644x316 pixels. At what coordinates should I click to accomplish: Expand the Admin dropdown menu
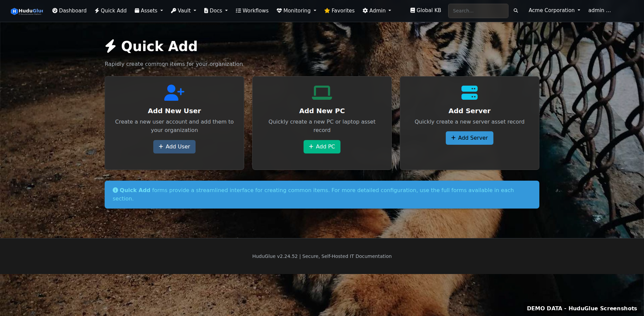[x=377, y=11]
